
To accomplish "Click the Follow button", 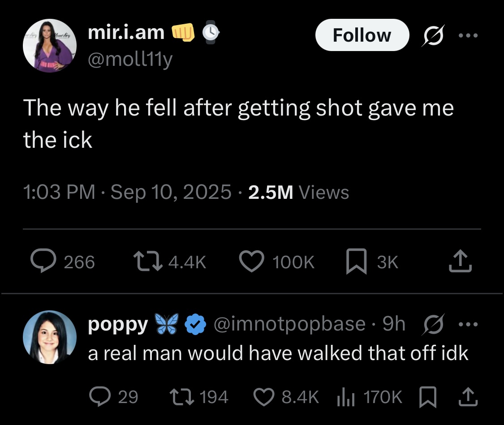I will pyautogui.click(x=362, y=35).
